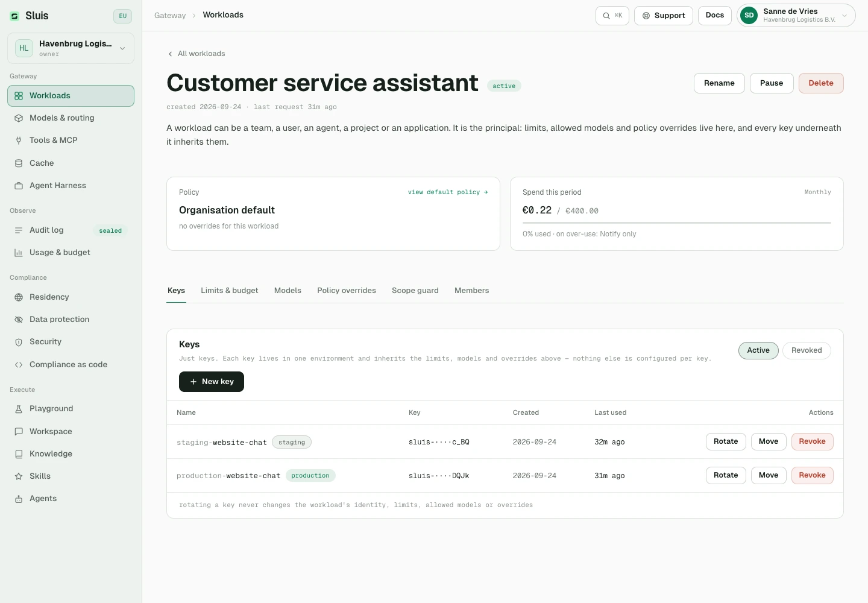868x603 pixels.
Task: Follow the view default policy link
Action: pyautogui.click(x=448, y=192)
